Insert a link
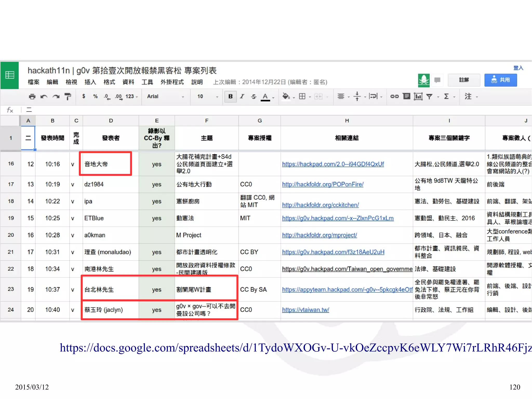 [394, 96]
